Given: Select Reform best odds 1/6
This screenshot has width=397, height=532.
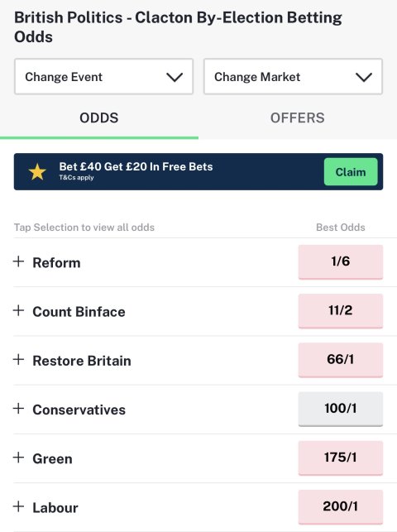Looking at the screenshot, I should point(341,262).
